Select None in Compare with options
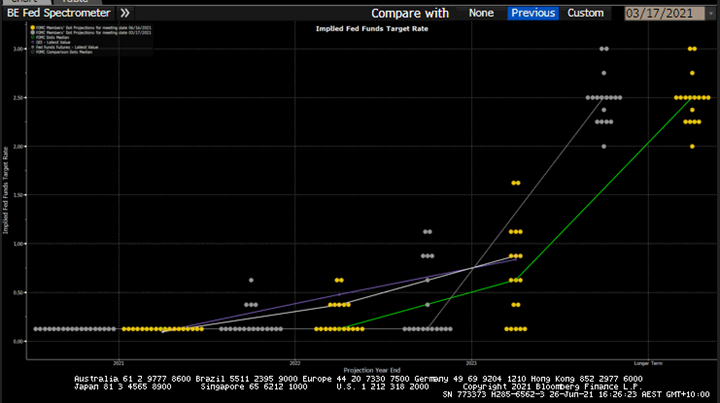 [481, 13]
